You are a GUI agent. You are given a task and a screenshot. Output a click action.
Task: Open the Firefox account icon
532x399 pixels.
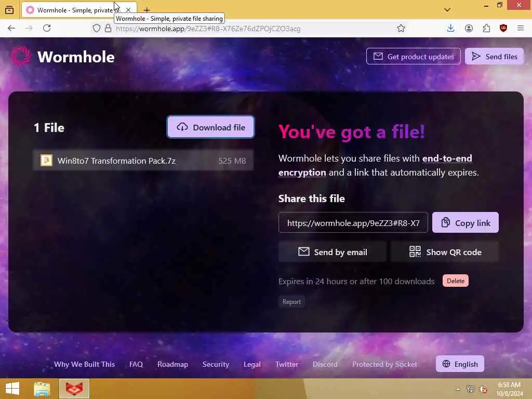469,28
